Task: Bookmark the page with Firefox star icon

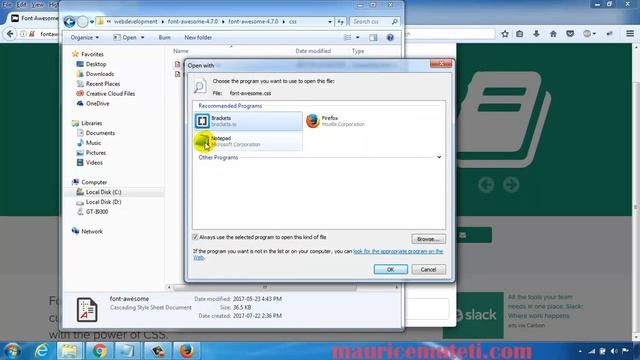Action: tap(505, 34)
